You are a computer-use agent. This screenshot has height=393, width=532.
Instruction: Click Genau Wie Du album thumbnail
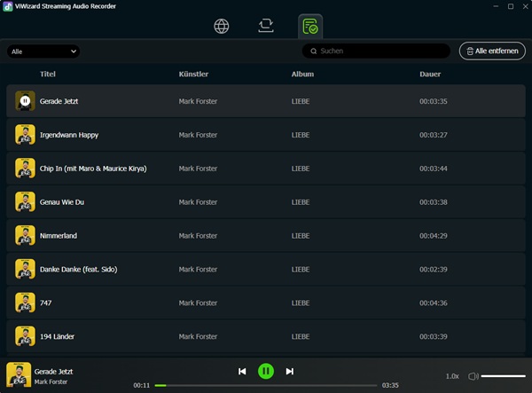25,201
